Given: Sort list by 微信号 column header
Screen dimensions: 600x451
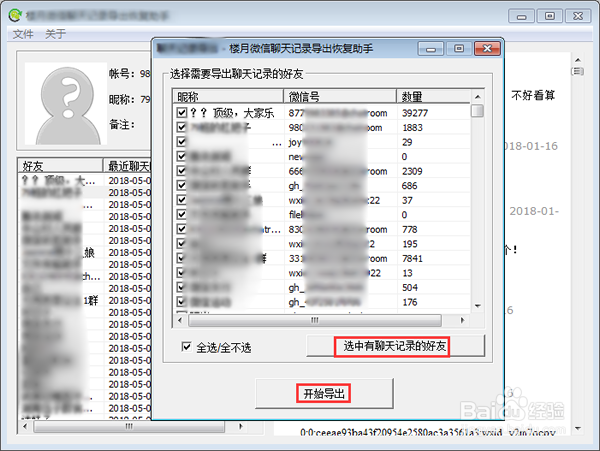Looking at the screenshot, I should pyautogui.click(x=340, y=96).
